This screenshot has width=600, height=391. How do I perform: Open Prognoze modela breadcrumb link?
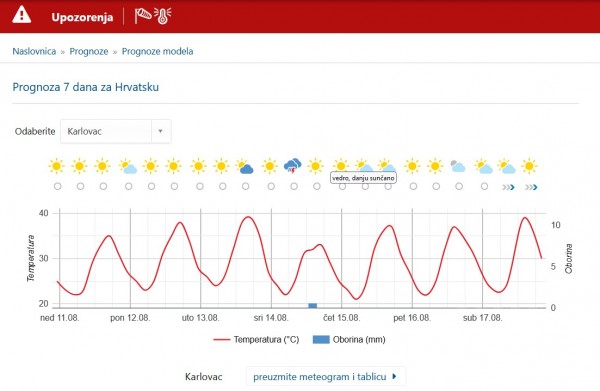coord(157,51)
